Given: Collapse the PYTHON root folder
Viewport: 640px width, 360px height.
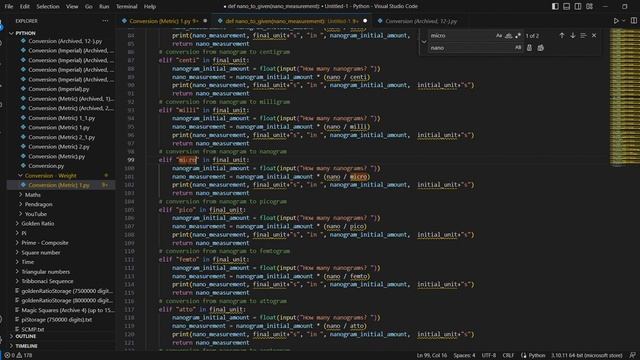Looking at the screenshot, I should [x=26, y=33].
